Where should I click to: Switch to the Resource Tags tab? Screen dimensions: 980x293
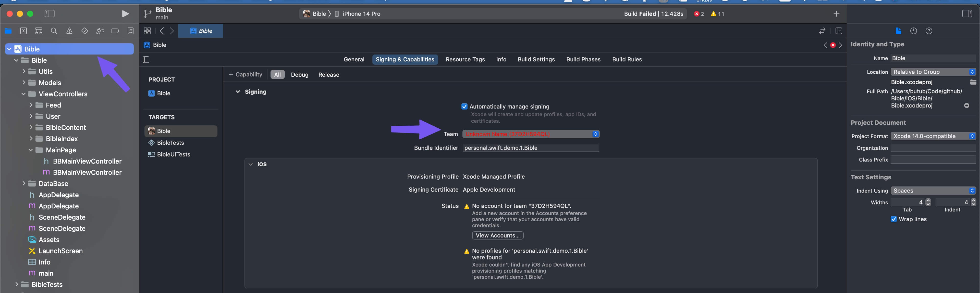coord(465,59)
